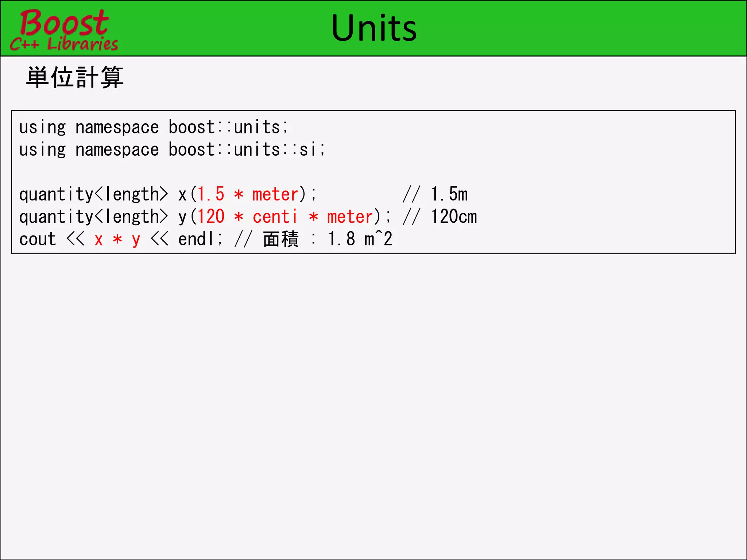Click the line 'using namespace boost::units::si;'
The height and width of the screenshot is (560, 747).
point(172,150)
